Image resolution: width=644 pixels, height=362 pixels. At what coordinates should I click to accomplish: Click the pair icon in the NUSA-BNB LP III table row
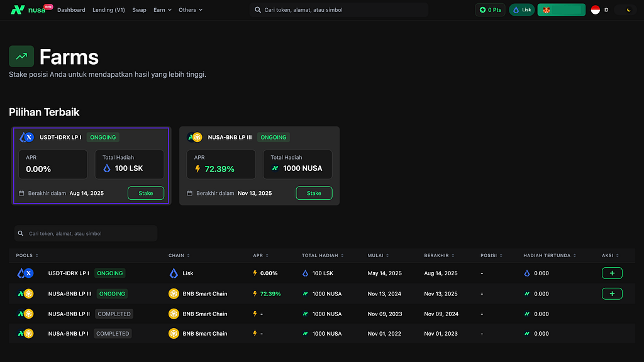[25, 293]
